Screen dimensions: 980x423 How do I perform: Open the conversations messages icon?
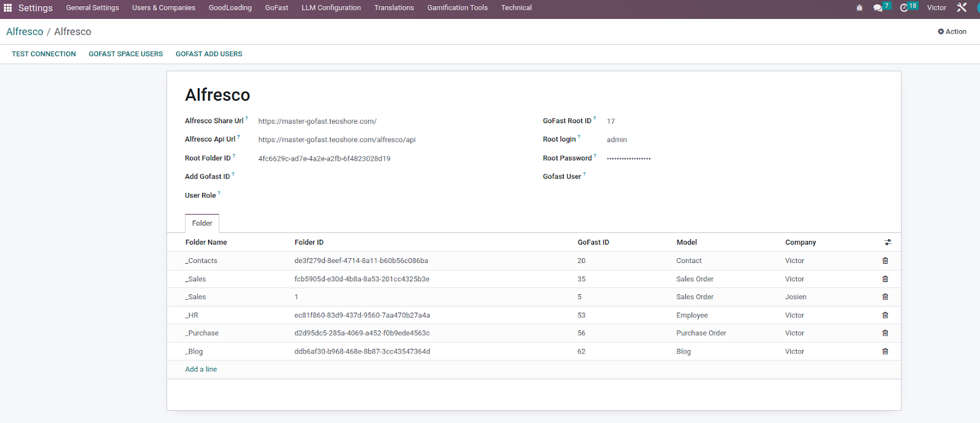click(x=878, y=8)
